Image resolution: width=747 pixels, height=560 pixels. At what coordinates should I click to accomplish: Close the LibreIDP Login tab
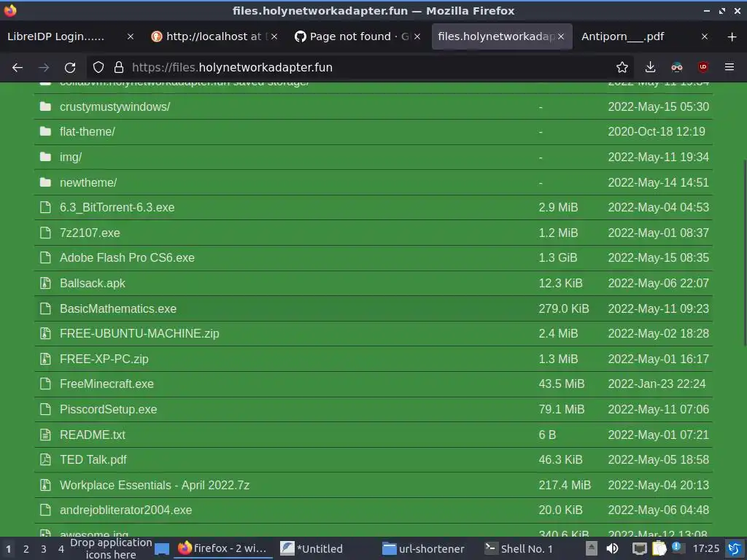tap(130, 36)
